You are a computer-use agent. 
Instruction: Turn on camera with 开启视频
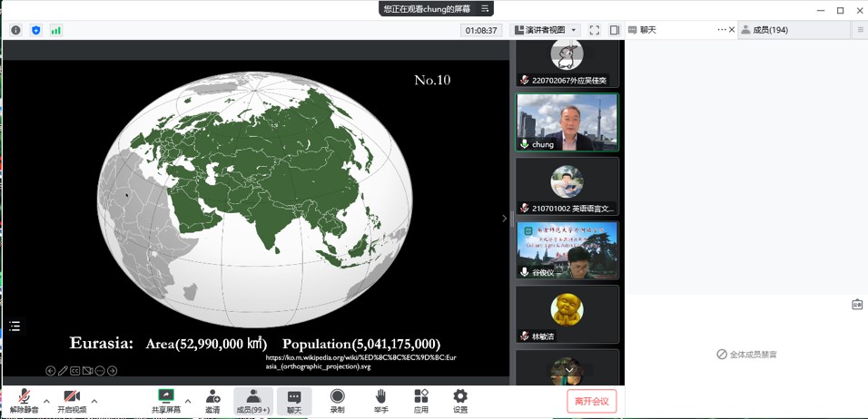[72, 400]
